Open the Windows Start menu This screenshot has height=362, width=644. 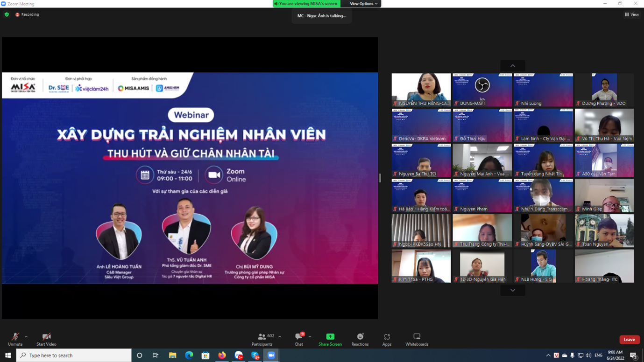tap(8, 355)
